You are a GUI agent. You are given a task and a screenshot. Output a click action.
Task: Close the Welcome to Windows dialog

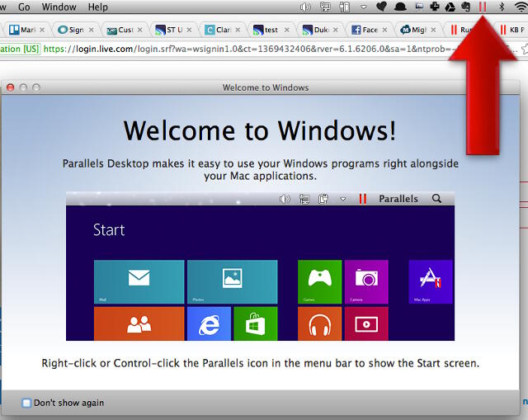pos(11,87)
